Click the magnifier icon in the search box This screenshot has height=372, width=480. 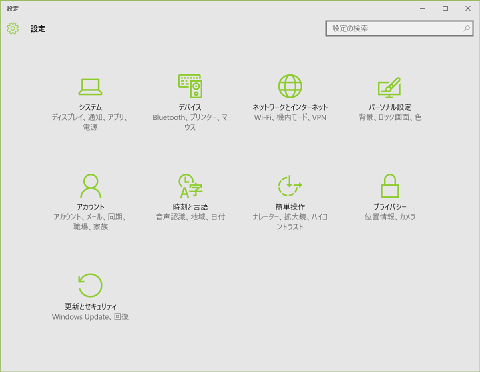(x=467, y=28)
